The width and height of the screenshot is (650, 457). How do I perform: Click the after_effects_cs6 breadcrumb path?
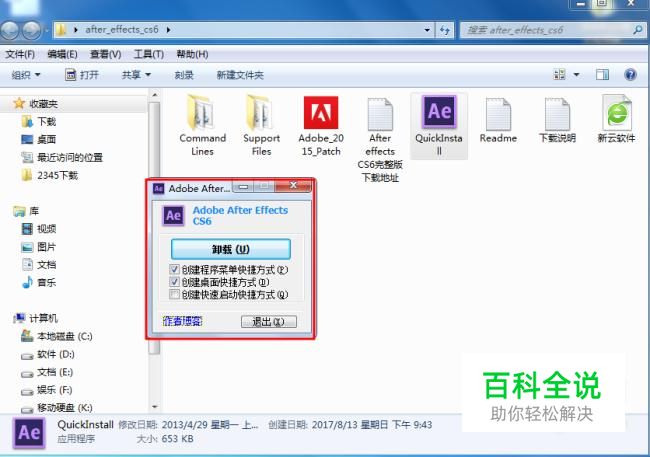(122, 30)
